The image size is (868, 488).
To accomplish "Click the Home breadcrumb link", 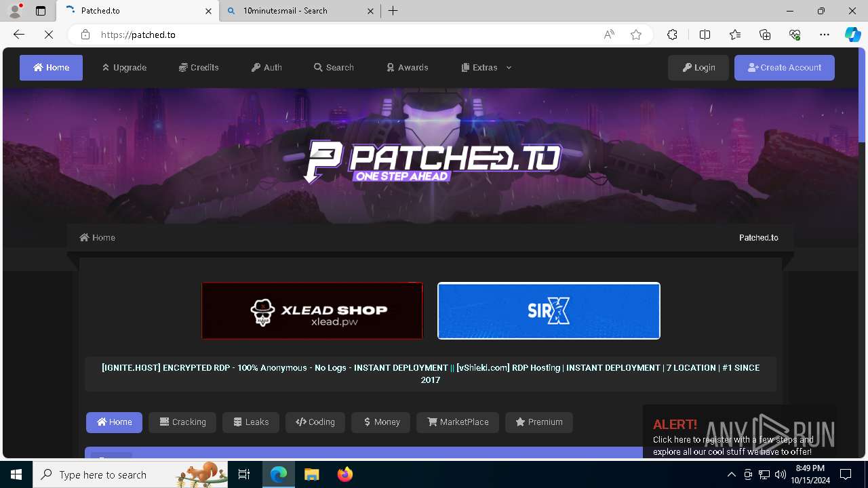I will coord(98,237).
